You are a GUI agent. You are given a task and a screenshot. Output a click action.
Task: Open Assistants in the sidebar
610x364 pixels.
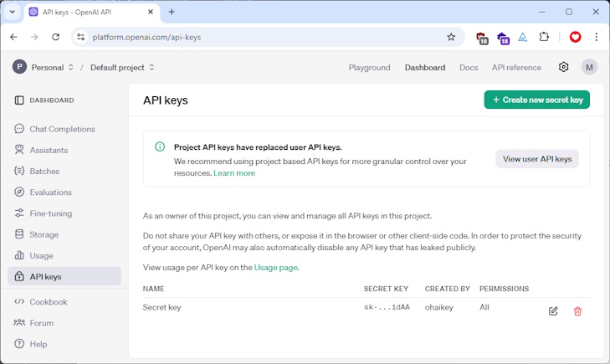(x=49, y=150)
